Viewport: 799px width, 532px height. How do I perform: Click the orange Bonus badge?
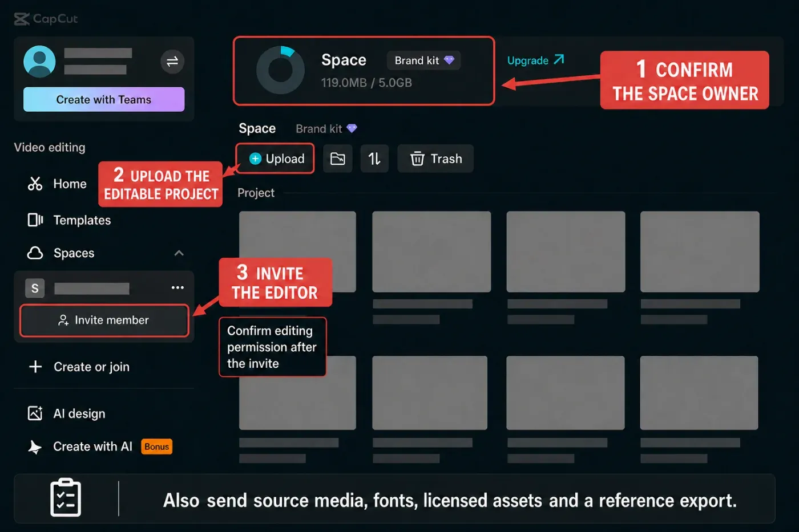pos(156,446)
